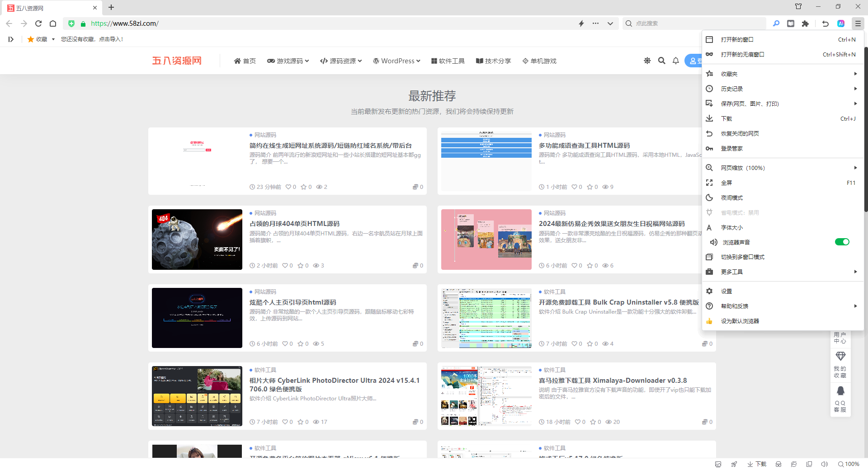Click 设为默认浏览器 menu item
The height and width of the screenshot is (470, 868).
point(783,321)
